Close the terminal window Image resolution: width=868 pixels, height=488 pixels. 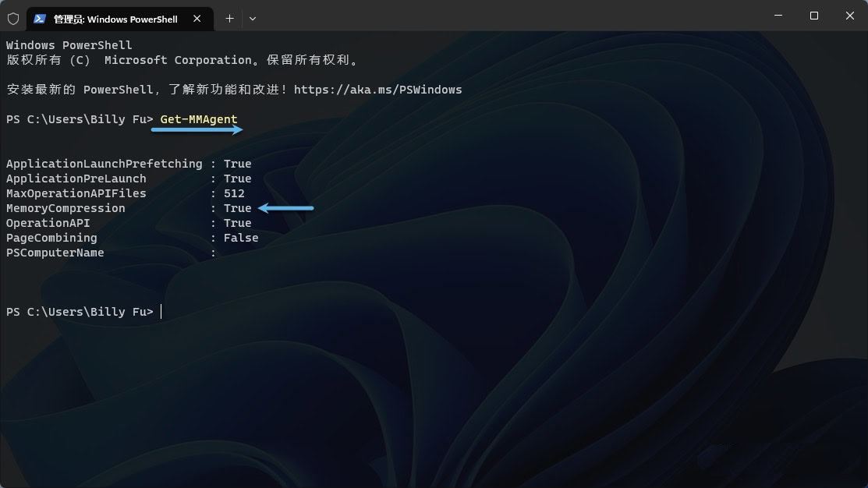click(x=850, y=16)
